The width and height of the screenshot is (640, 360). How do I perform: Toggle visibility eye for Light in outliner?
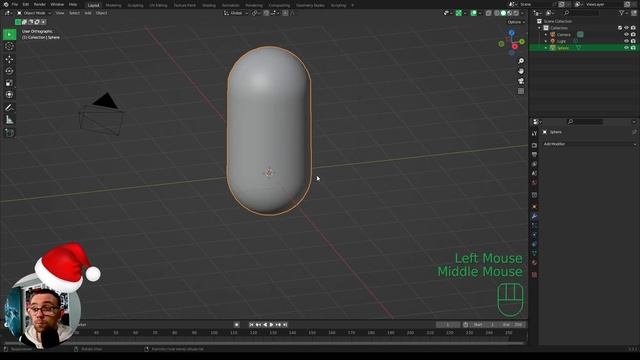(x=627, y=41)
